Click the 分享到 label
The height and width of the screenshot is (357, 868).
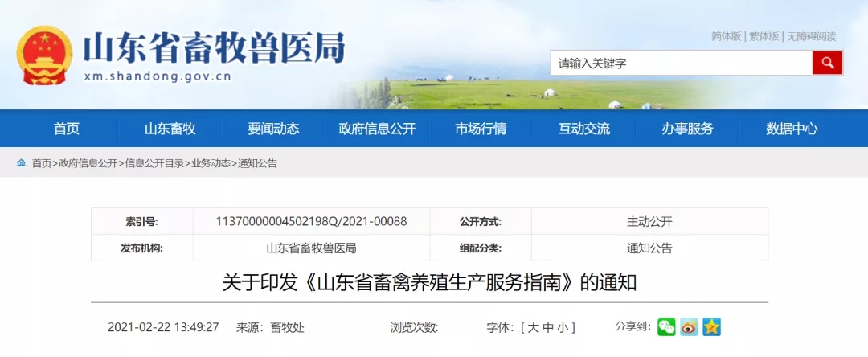pos(633,326)
